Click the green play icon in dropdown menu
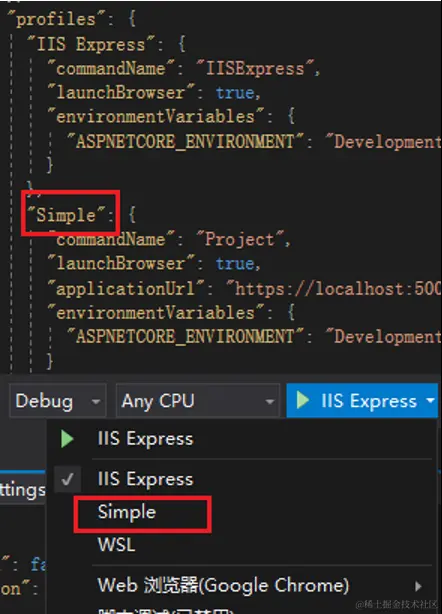442x614 pixels. tap(67, 439)
